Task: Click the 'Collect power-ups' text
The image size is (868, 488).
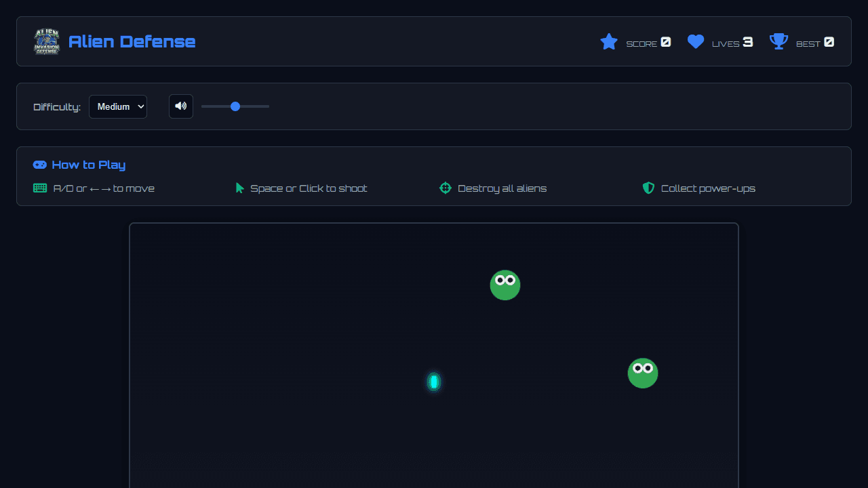Action: [708, 188]
